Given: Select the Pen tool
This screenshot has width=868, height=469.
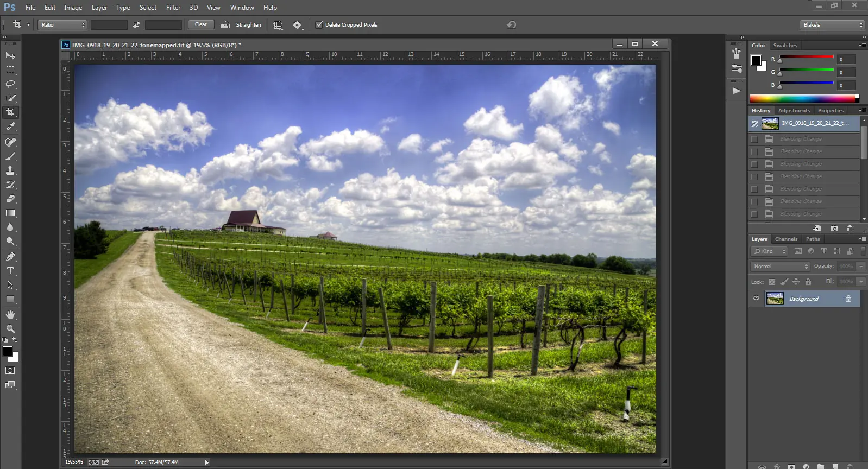Looking at the screenshot, I should click(x=10, y=256).
